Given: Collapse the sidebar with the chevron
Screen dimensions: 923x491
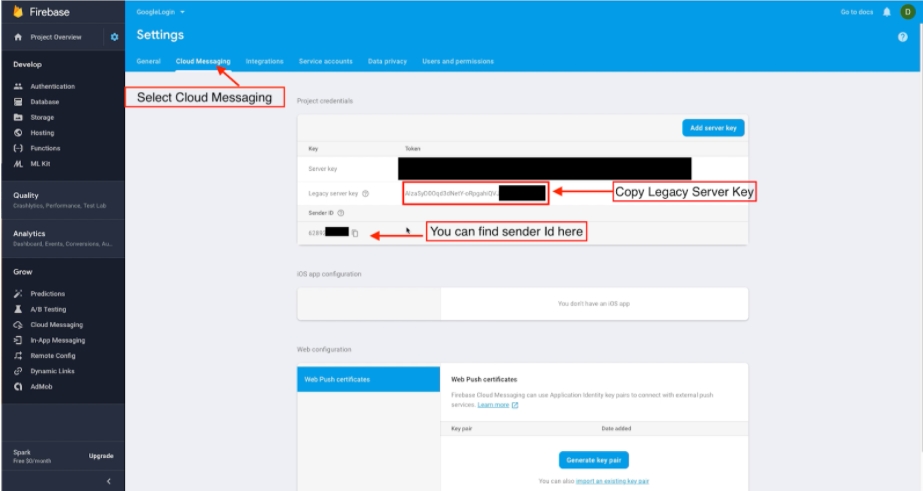Looking at the screenshot, I should 108,481.
